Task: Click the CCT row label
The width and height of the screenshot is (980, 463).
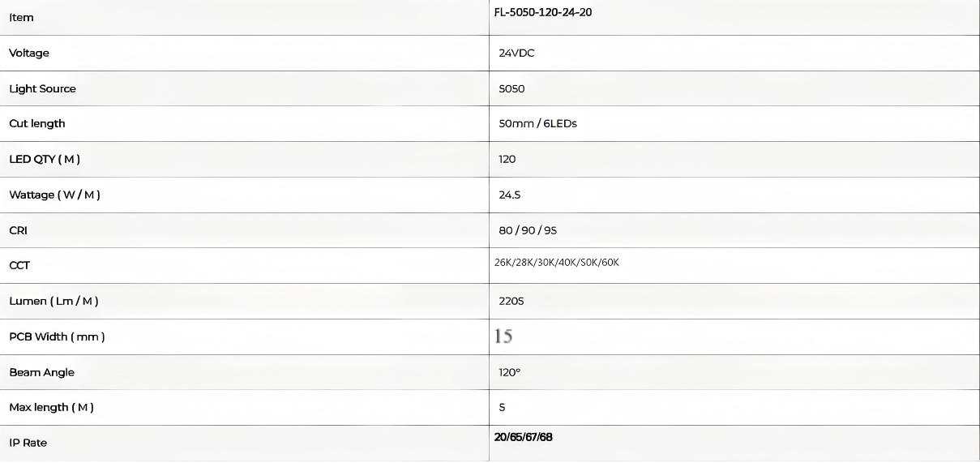Action: [19, 265]
